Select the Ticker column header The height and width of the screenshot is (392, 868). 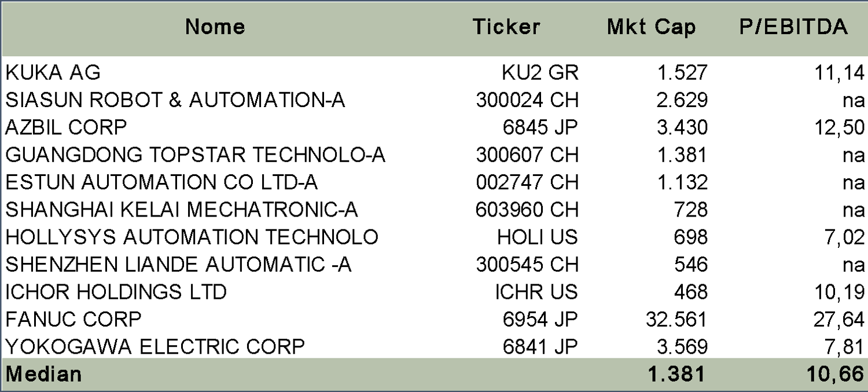pyautogui.click(x=506, y=27)
